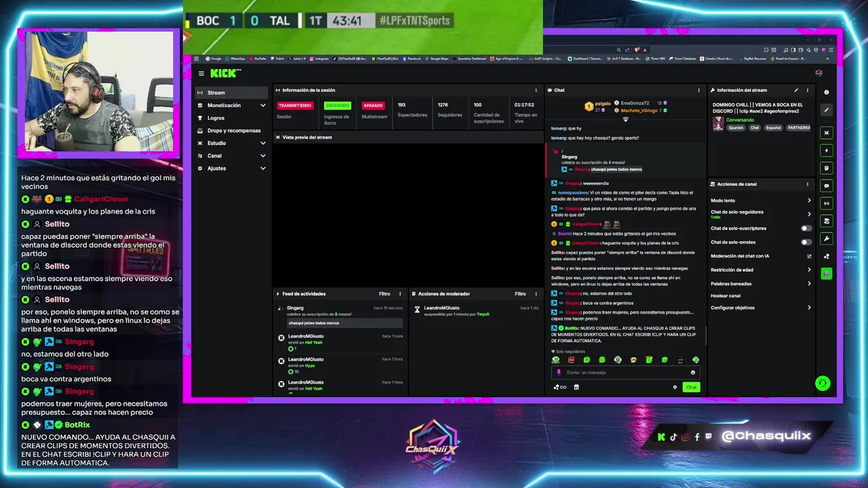Image resolution: width=868 pixels, height=488 pixels.
Task: Click the chat bubble icon in right rail
Action: click(x=826, y=186)
